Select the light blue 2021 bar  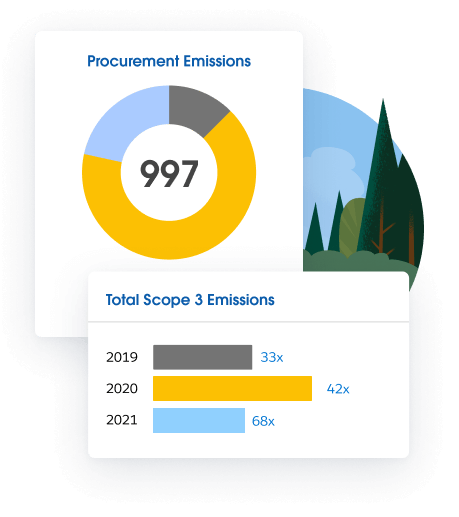pyautogui.click(x=199, y=420)
